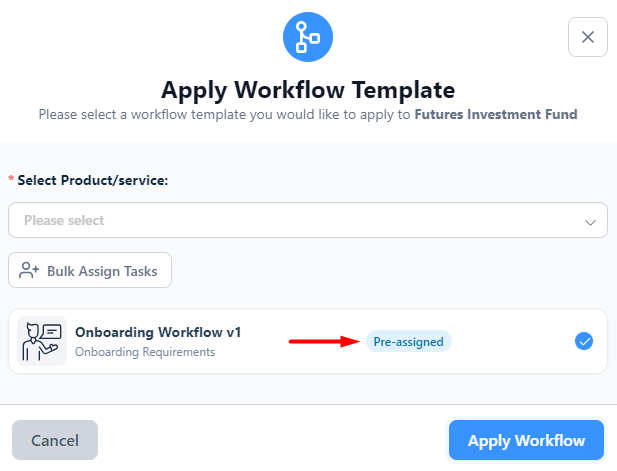Click Onboarding Requirements subtitle text
The height and width of the screenshot is (471, 617).
(x=145, y=352)
